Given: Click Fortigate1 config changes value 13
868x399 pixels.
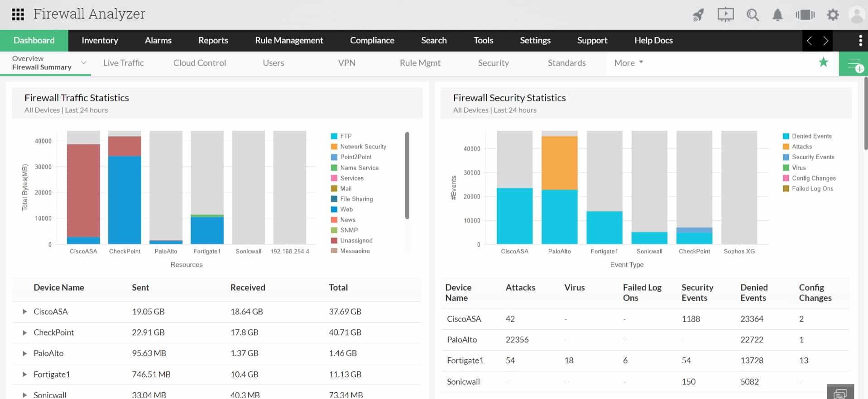Looking at the screenshot, I should tap(804, 361).
